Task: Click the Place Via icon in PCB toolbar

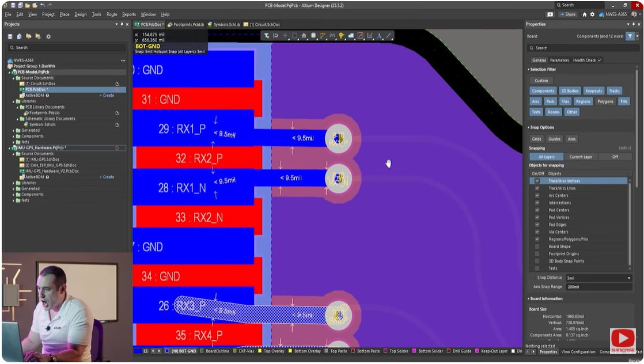Action: [342, 36]
